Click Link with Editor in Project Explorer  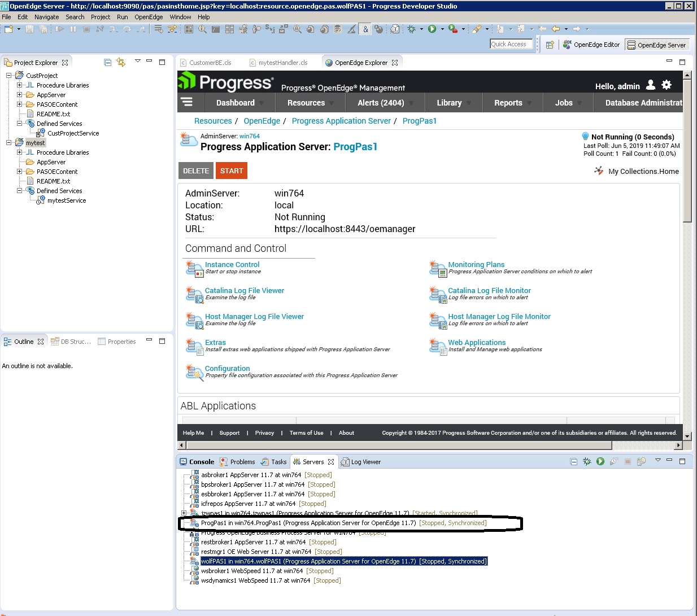[x=121, y=62]
